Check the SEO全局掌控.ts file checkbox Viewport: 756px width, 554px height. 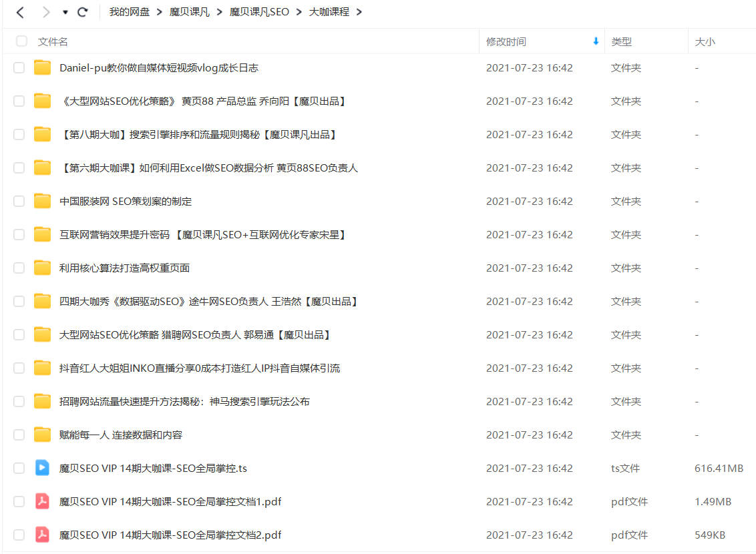(x=19, y=468)
